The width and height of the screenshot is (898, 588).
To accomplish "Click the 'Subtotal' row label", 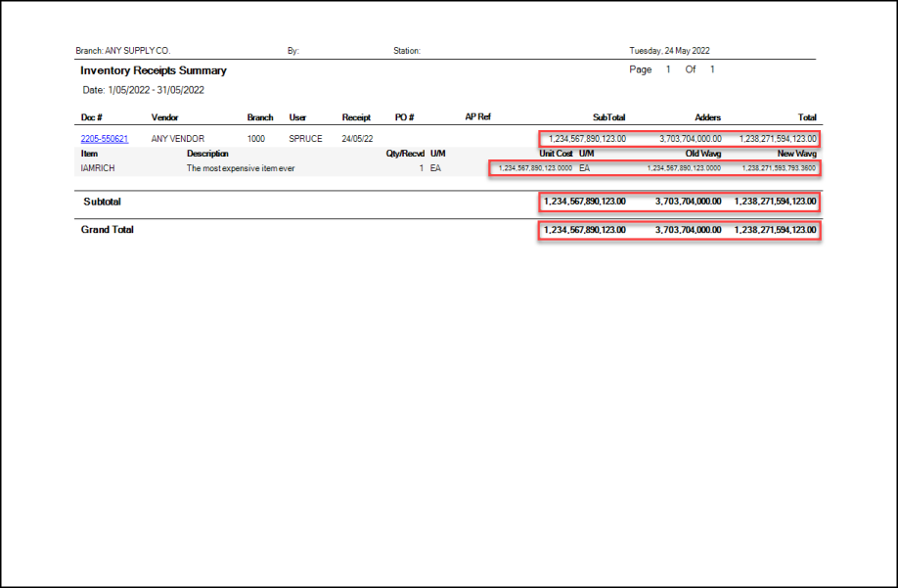I will [x=102, y=202].
